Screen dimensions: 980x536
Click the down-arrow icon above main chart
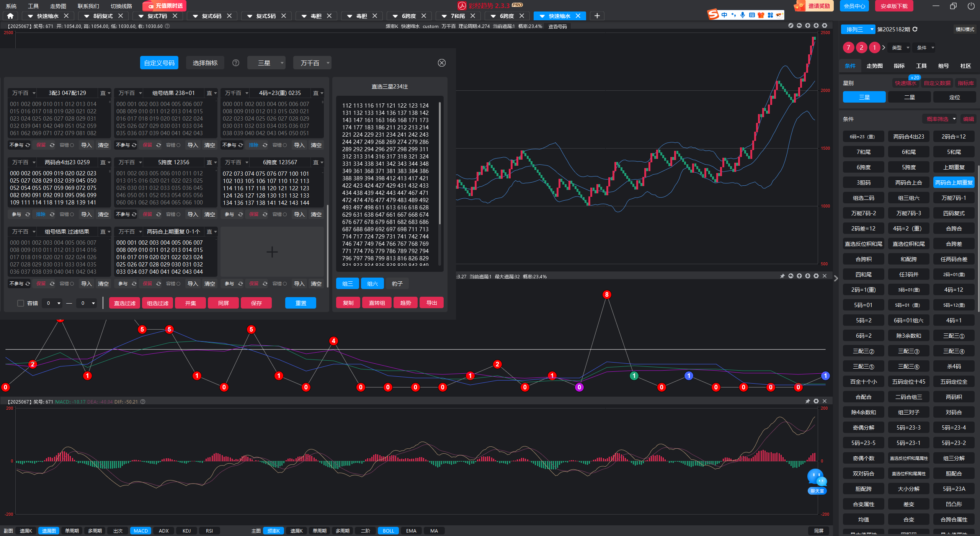pos(816,26)
